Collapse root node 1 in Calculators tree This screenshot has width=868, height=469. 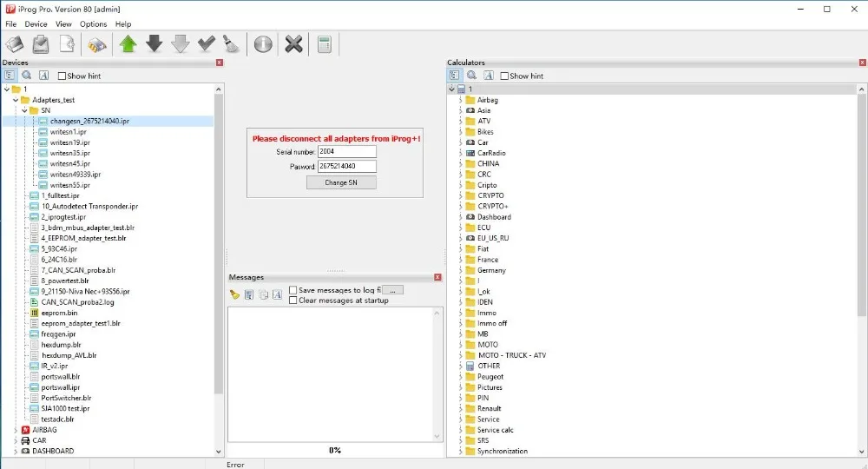click(x=451, y=89)
